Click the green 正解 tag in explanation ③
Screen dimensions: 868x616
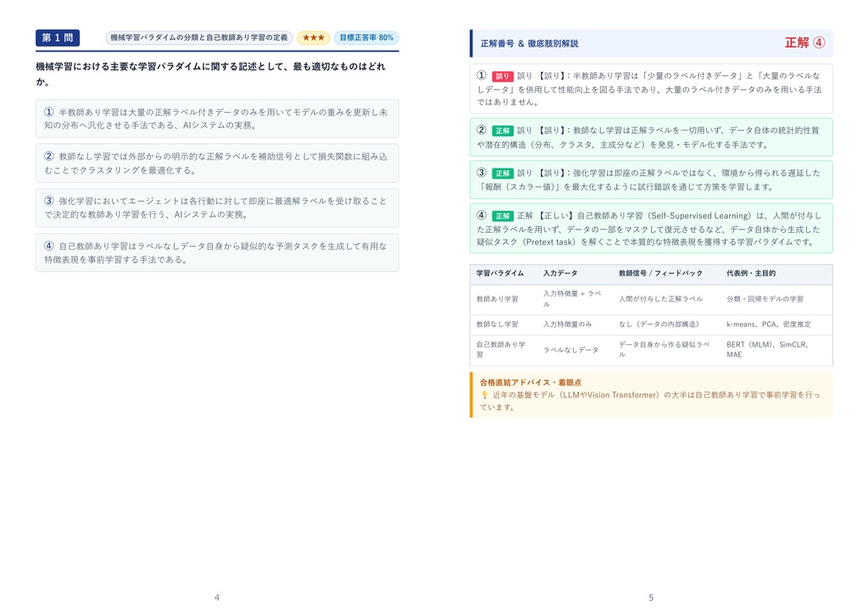coord(503,173)
